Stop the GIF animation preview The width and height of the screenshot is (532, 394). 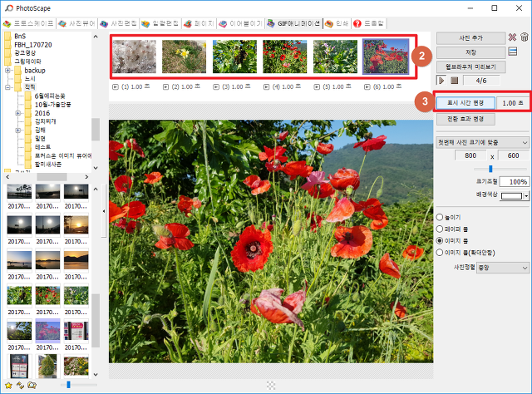(x=455, y=81)
